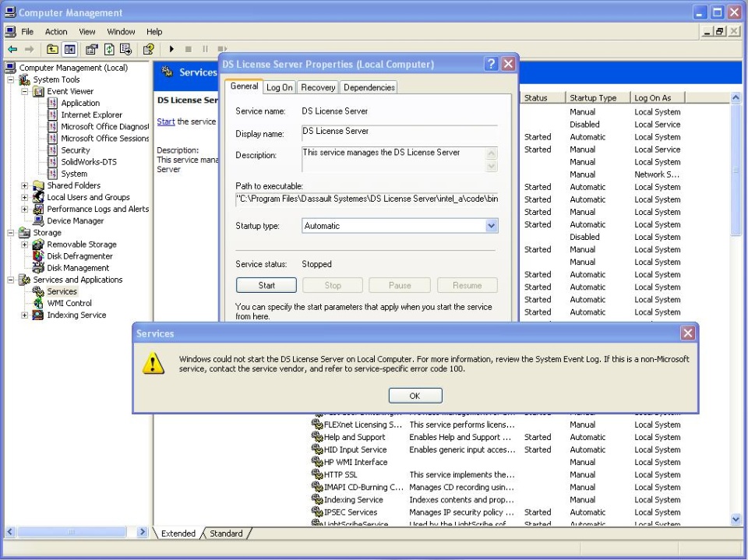The width and height of the screenshot is (748, 560).
Task: Toggle Show/Hide Console Tree toolbar icon
Action: click(x=69, y=49)
